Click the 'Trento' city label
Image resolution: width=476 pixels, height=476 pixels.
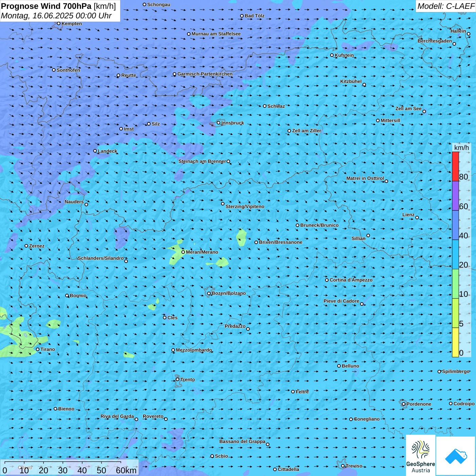coord(188,379)
